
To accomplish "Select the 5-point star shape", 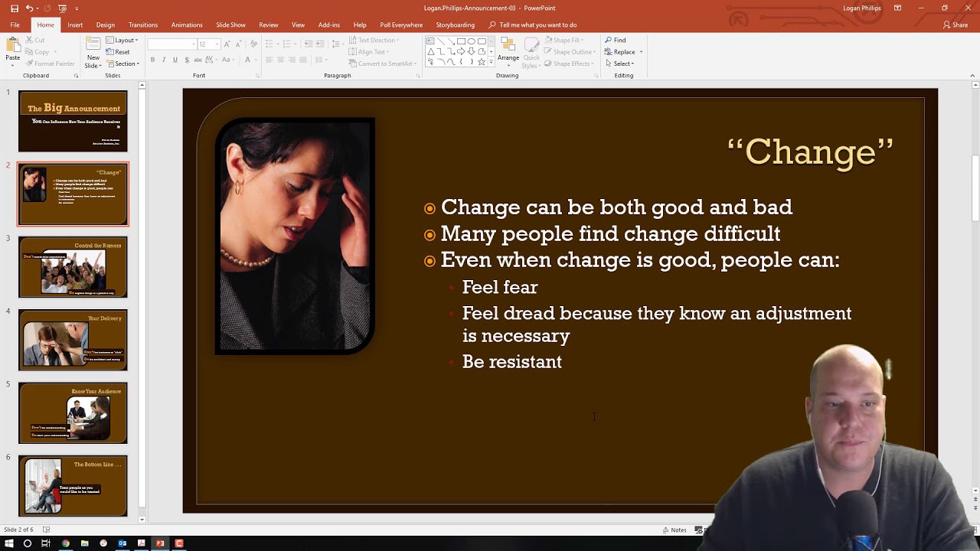I will [482, 63].
